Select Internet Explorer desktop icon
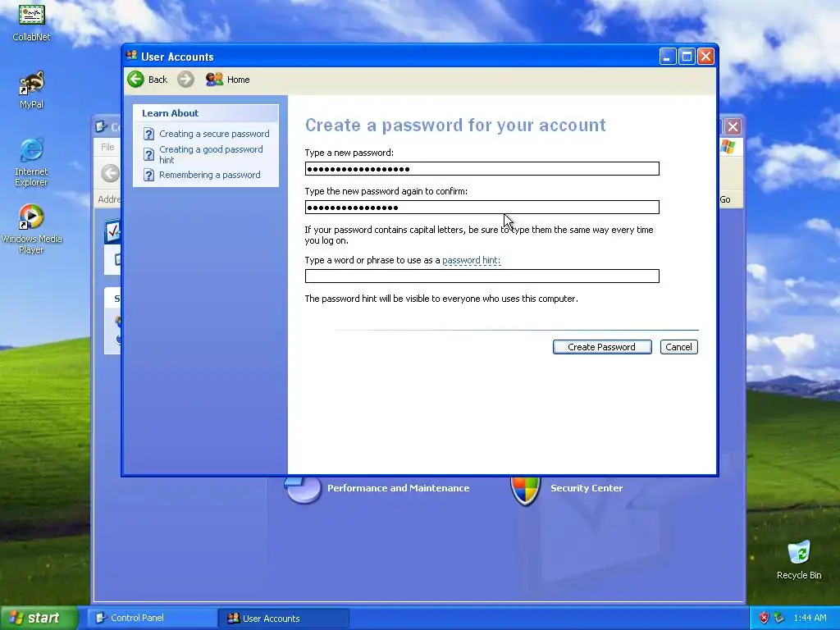 pos(31,162)
